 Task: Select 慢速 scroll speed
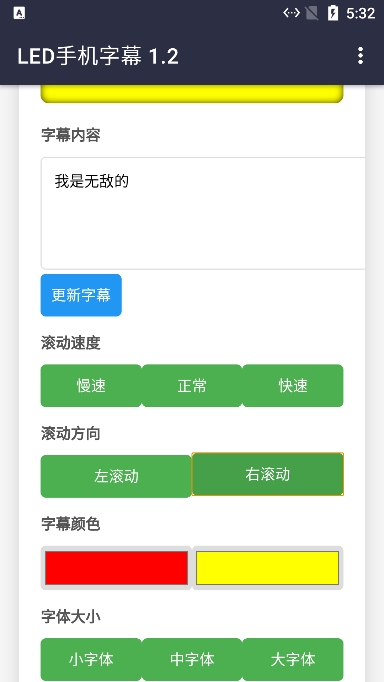(x=91, y=385)
